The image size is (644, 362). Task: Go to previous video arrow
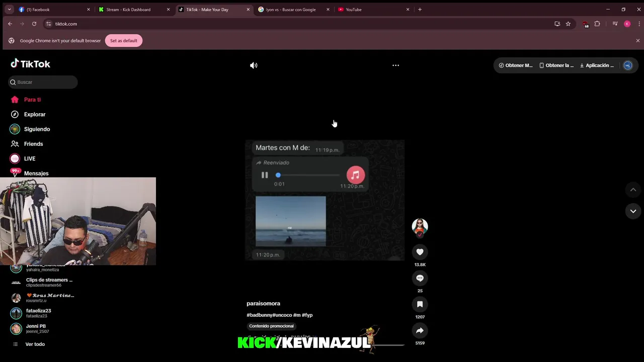633,190
